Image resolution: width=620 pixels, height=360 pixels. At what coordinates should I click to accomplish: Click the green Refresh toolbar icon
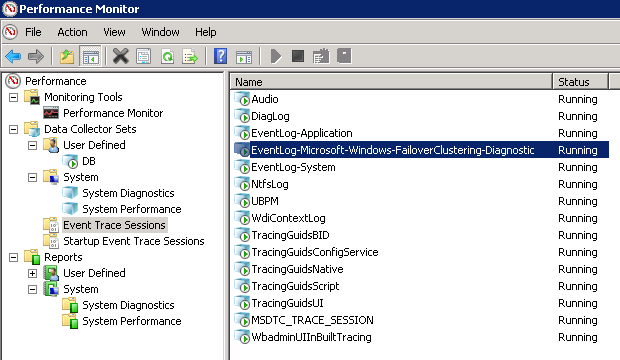(x=167, y=57)
